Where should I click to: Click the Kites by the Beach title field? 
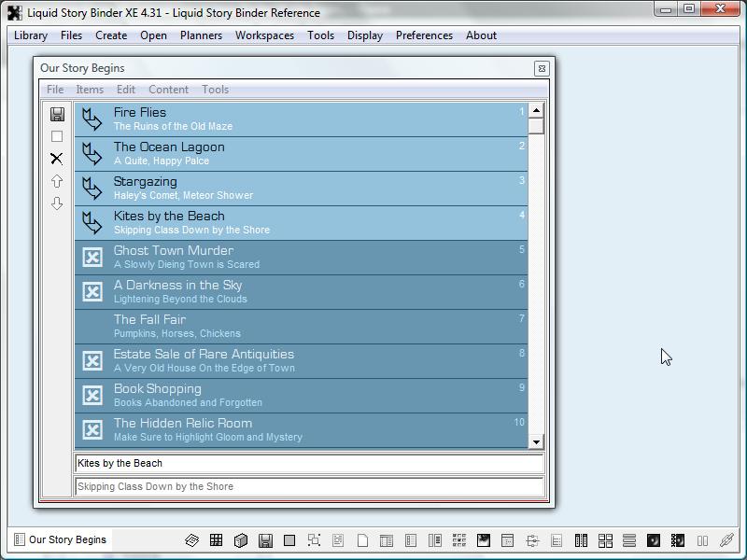click(308, 463)
